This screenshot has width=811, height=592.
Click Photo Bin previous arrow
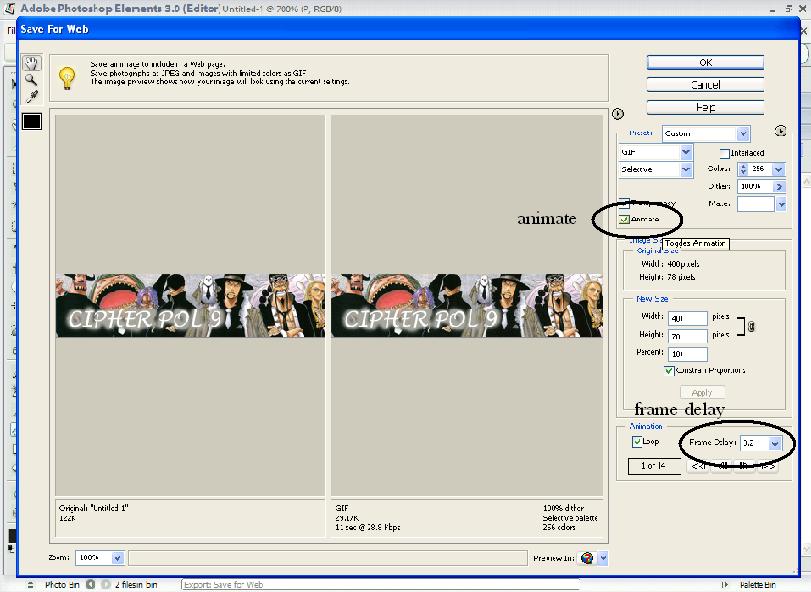(91, 585)
